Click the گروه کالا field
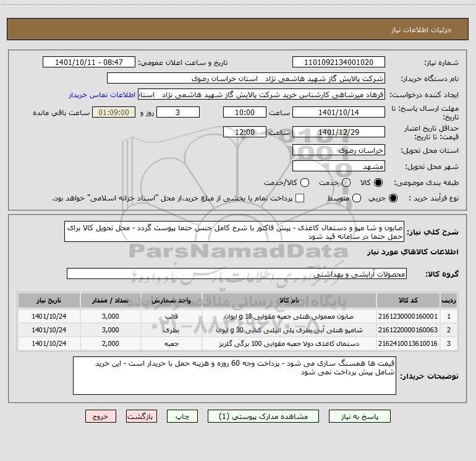The height and width of the screenshot is (461, 476). pos(237,274)
